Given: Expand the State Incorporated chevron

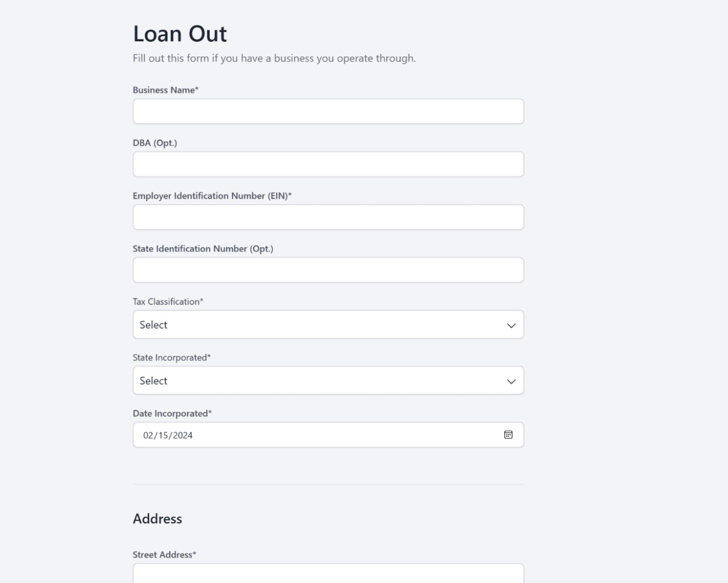Looking at the screenshot, I should click(511, 381).
